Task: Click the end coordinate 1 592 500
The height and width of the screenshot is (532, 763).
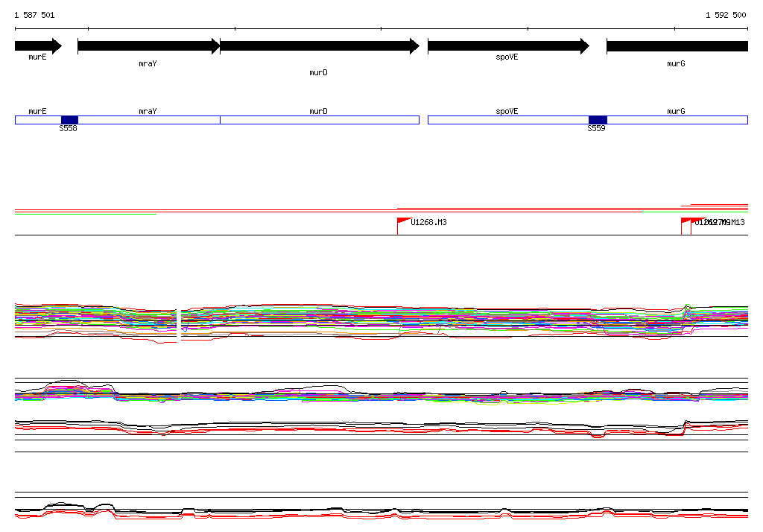Action: tap(726, 15)
